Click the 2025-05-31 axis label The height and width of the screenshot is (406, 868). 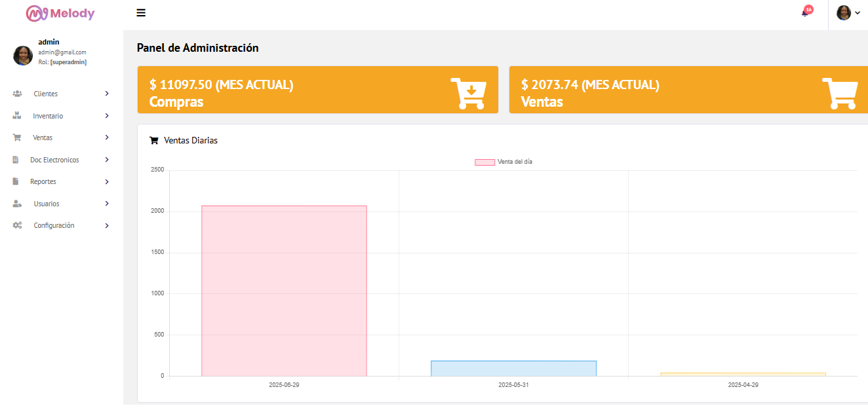513,385
